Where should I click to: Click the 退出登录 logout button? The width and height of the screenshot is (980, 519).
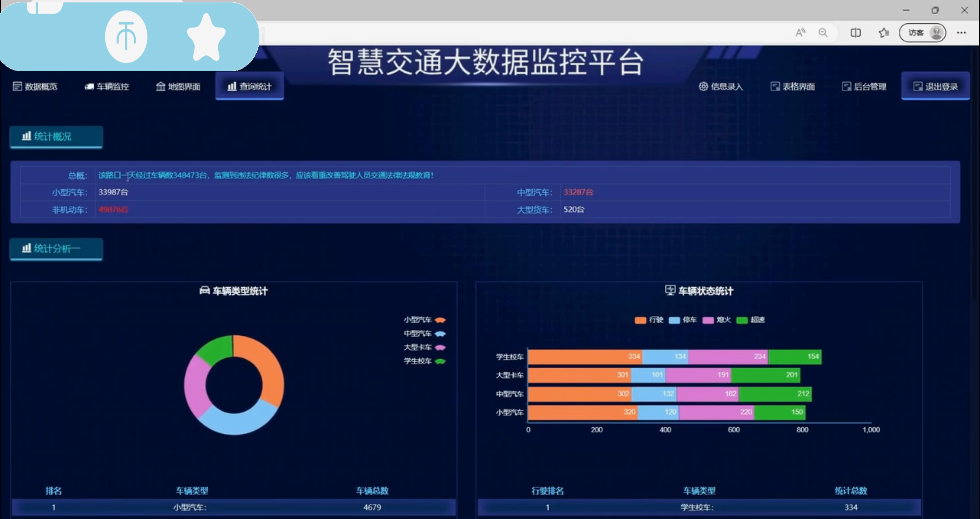pyautogui.click(x=936, y=87)
